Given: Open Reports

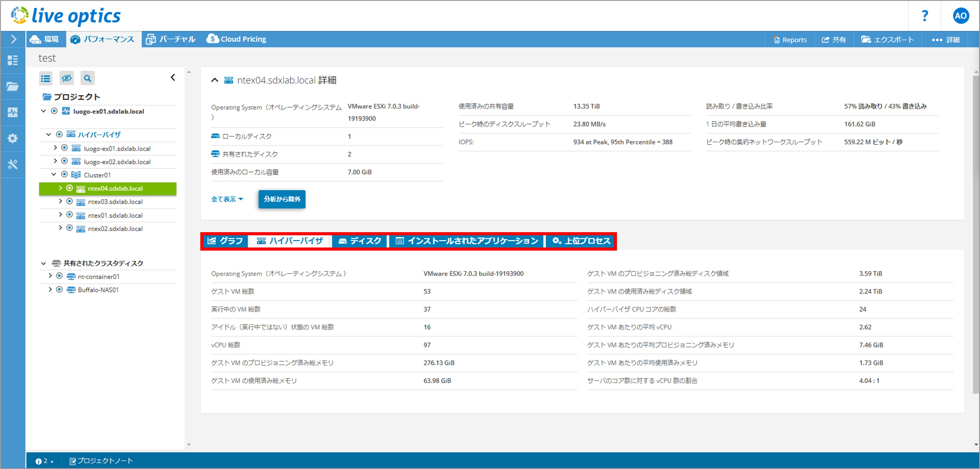Looking at the screenshot, I should 790,40.
